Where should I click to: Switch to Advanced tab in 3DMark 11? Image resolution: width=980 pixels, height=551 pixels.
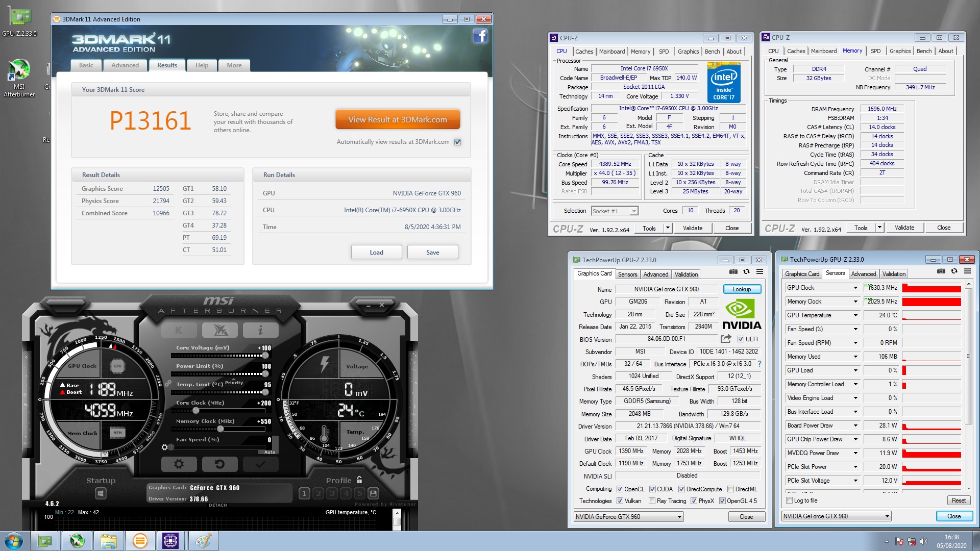[x=125, y=65]
